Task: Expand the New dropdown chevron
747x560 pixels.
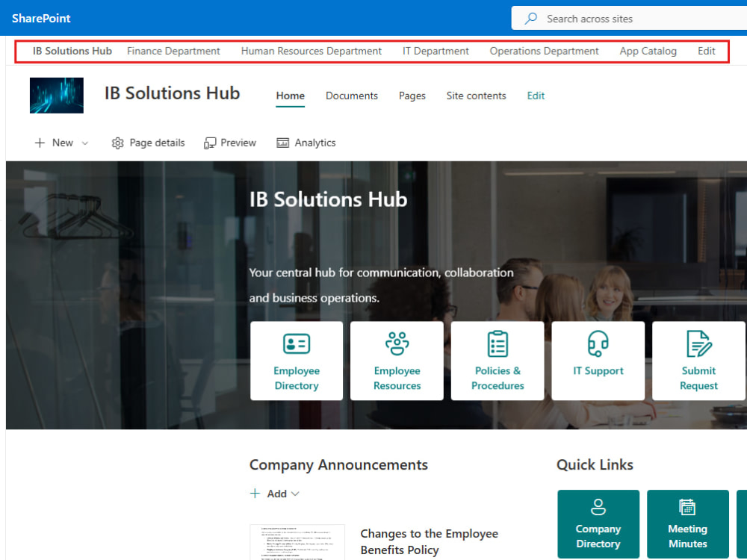Action: 85,143
